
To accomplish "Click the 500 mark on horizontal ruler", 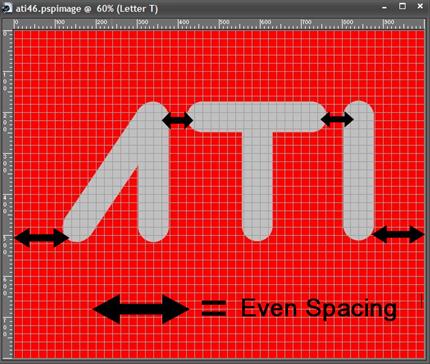I will pyautogui.click(x=223, y=23).
